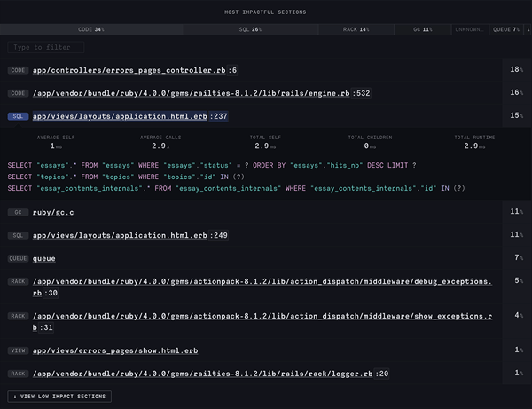This screenshot has height=409, width=532.
Task: Click GC badge beside ruby/gc.c
Action: pos(18,212)
